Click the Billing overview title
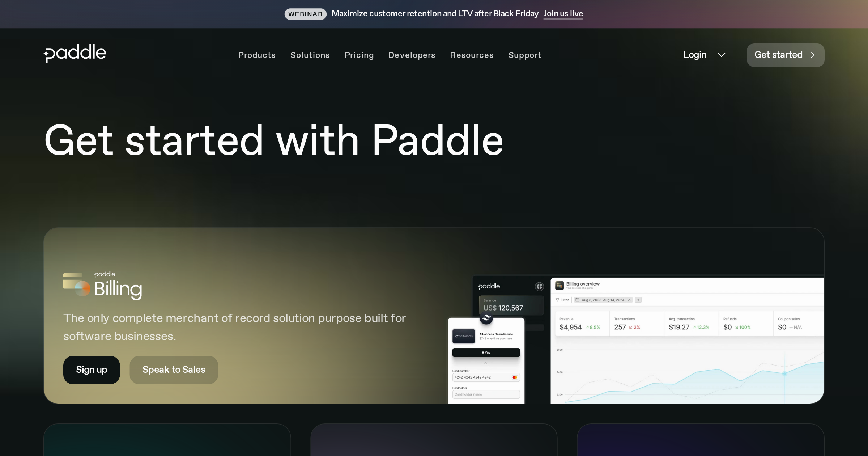The height and width of the screenshot is (456, 868). point(583,284)
